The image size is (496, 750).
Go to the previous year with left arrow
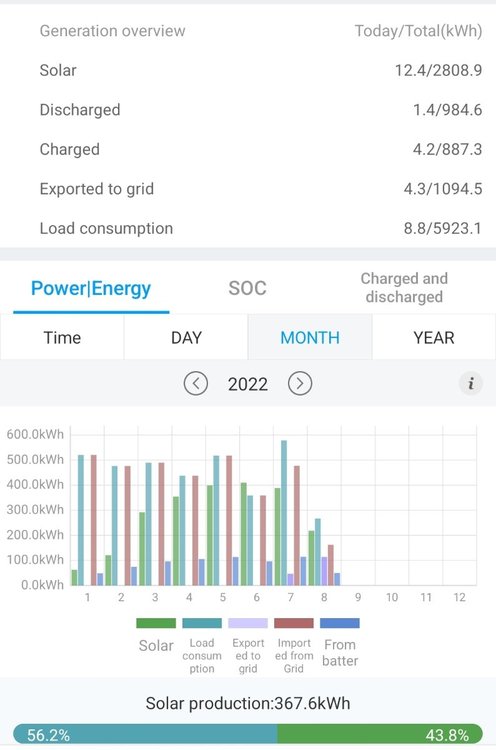[x=196, y=384]
